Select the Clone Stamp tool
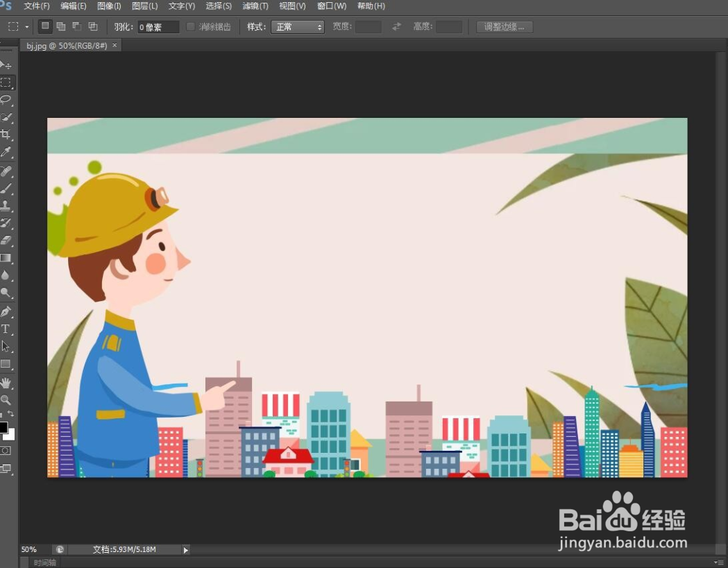Screen dimensions: 728x568 [6, 205]
